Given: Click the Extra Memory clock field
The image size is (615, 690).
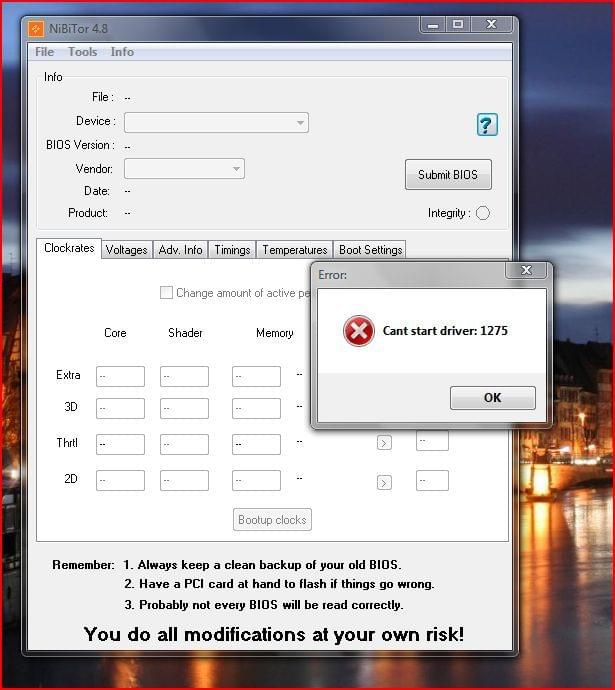Looking at the screenshot, I should point(256,376).
